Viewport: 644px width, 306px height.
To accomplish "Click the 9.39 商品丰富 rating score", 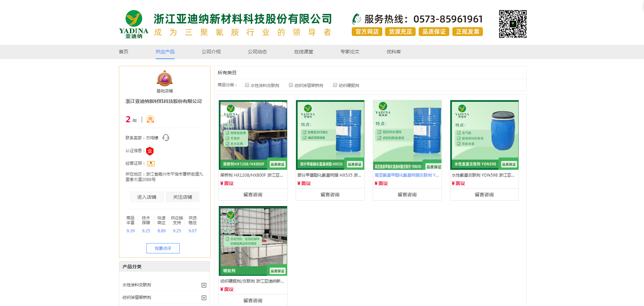I will click(x=130, y=231).
